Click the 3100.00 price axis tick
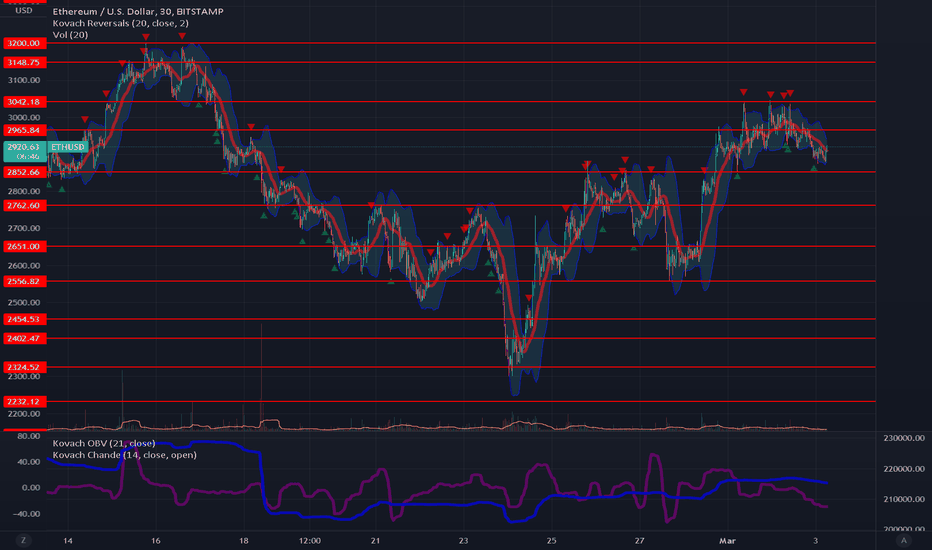Screen dimensions: 932x550 click(x=24, y=80)
